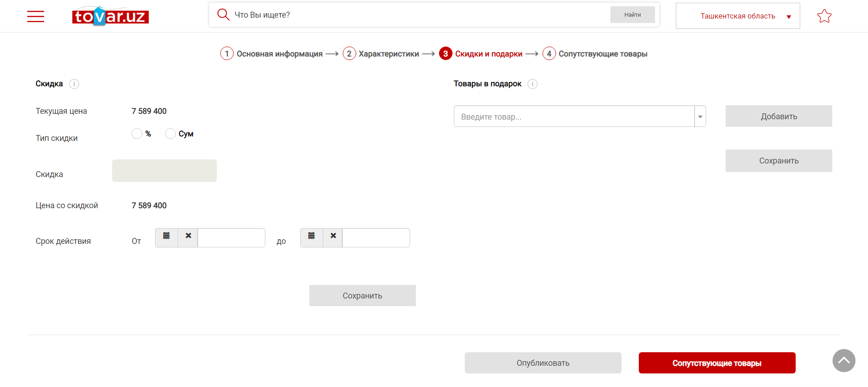Screen dimensions: 868x387
Task: Click the Срок действия label
Action: click(63, 241)
